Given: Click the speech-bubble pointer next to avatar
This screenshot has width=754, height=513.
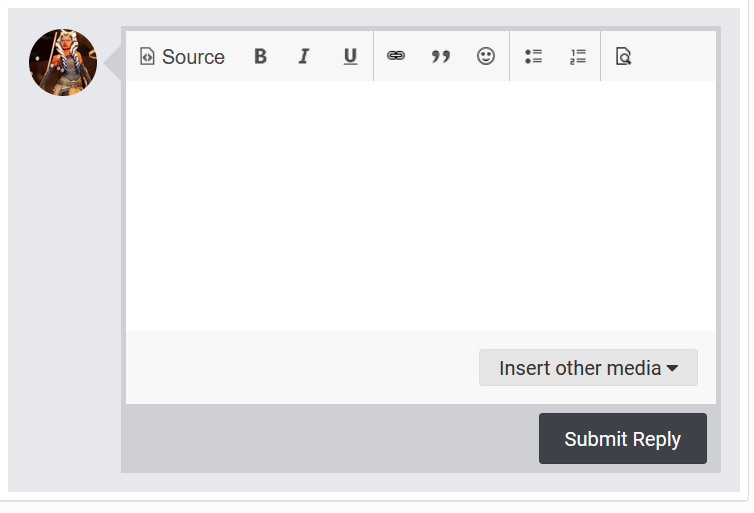Looking at the screenshot, I should tap(113, 63).
